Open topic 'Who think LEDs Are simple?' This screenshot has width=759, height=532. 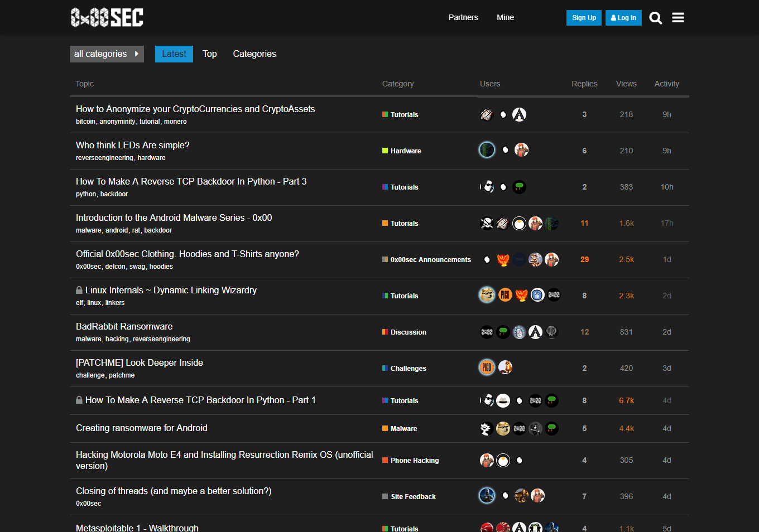pyautogui.click(x=133, y=145)
